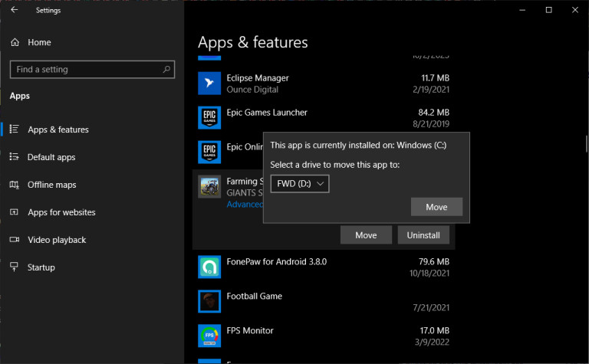Click the FPS Monitor app icon
Image resolution: width=589 pixels, height=364 pixels.
(x=209, y=336)
